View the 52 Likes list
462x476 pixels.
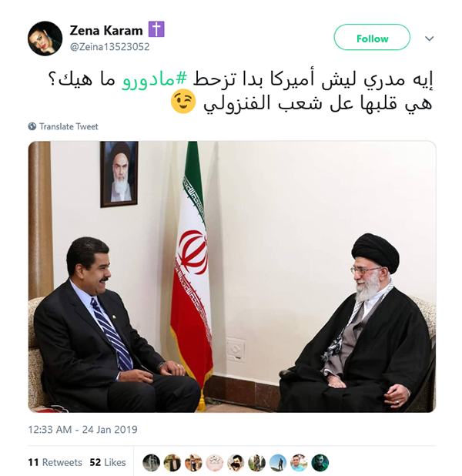coord(108,462)
